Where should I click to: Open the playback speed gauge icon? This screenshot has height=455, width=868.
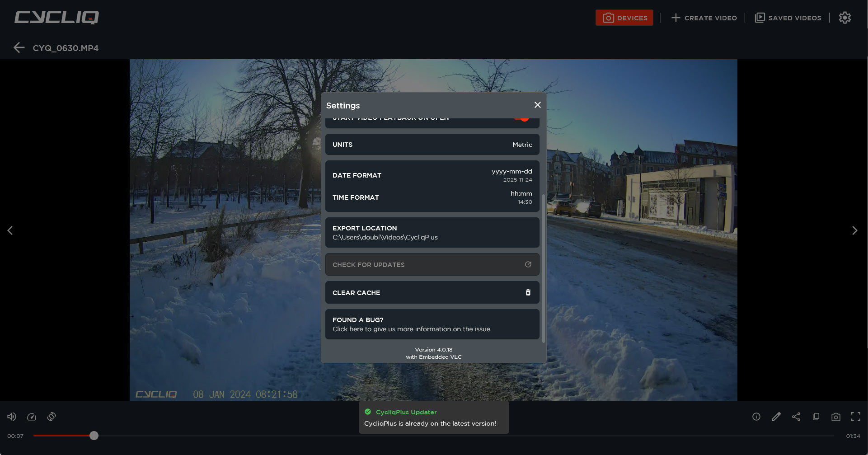32,417
